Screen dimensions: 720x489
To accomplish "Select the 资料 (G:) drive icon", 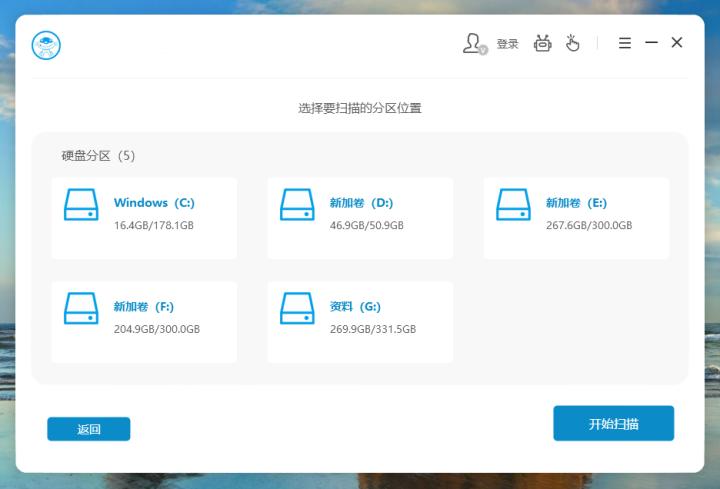I will click(297, 308).
